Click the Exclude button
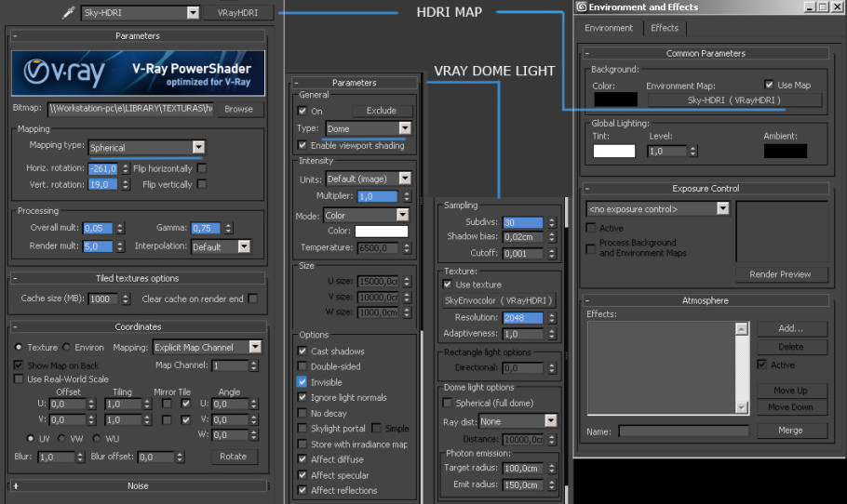The width and height of the screenshot is (847, 504). point(382,111)
